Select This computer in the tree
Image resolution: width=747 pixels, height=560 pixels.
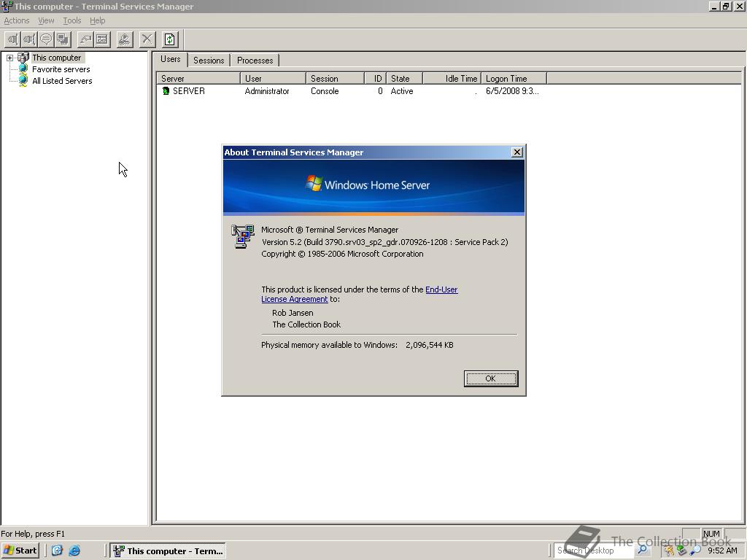57,58
